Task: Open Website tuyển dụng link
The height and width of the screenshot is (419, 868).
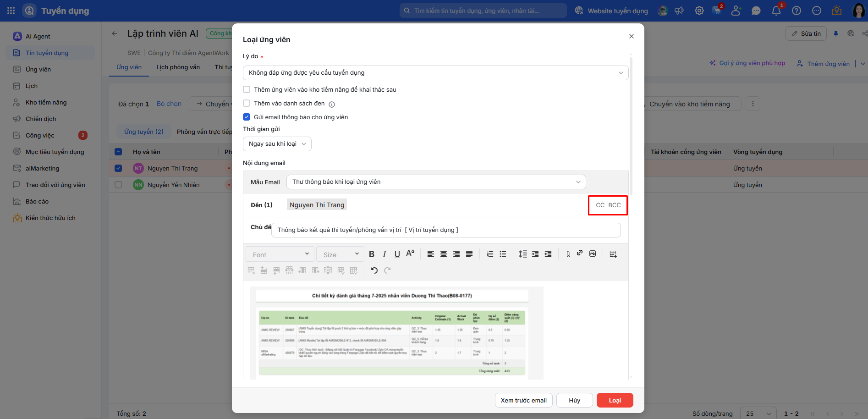Action: pos(611,11)
